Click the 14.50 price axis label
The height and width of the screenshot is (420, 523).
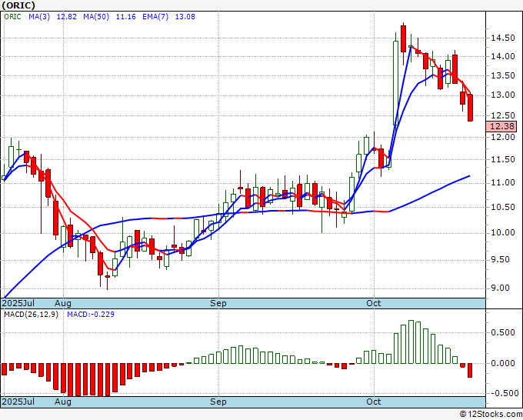[x=503, y=38]
